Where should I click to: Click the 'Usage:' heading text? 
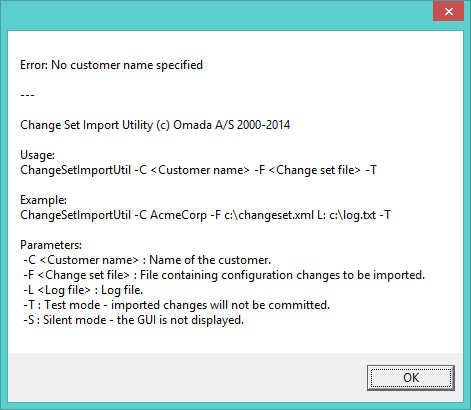click(37, 155)
